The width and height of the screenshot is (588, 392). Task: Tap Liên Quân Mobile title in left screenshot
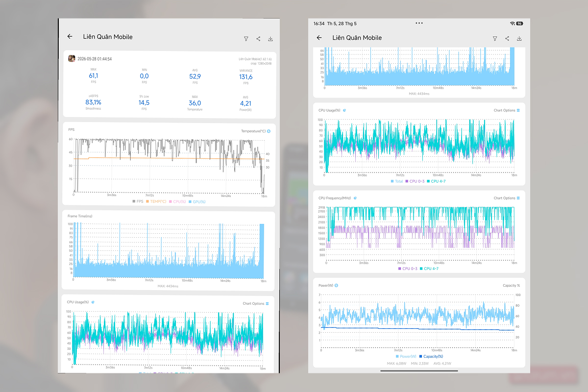click(107, 37)
